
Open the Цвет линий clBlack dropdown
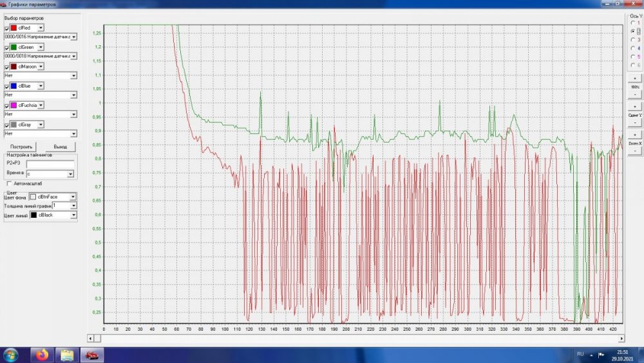tap(73, 215)
